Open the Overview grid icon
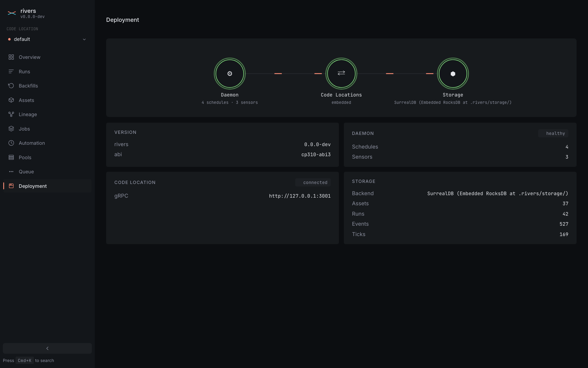 (11, 57)
